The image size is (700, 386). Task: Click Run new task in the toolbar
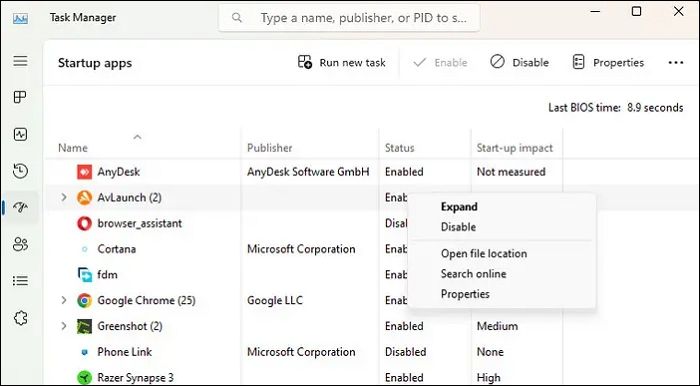[342, 62]
